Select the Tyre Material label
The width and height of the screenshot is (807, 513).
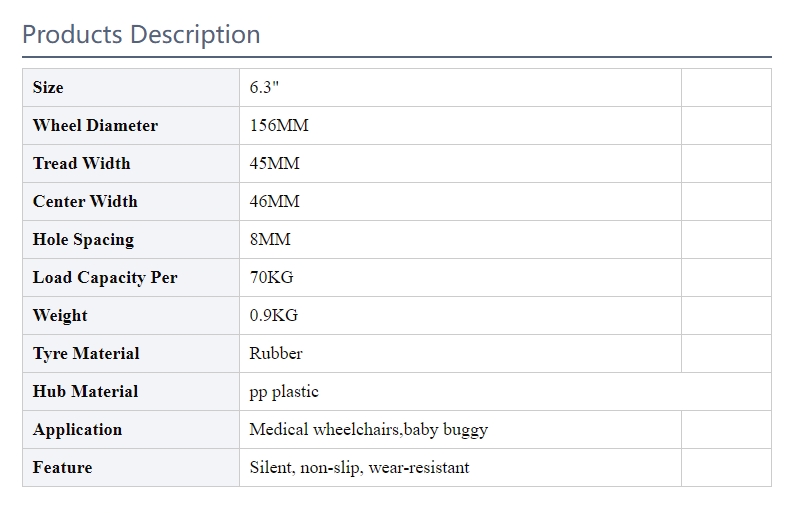(86, 353)
